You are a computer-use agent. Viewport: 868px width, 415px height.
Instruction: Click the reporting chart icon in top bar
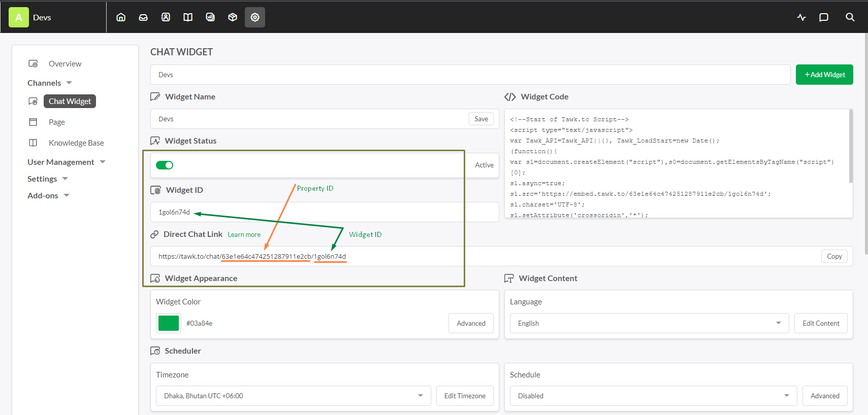[210, 17]
